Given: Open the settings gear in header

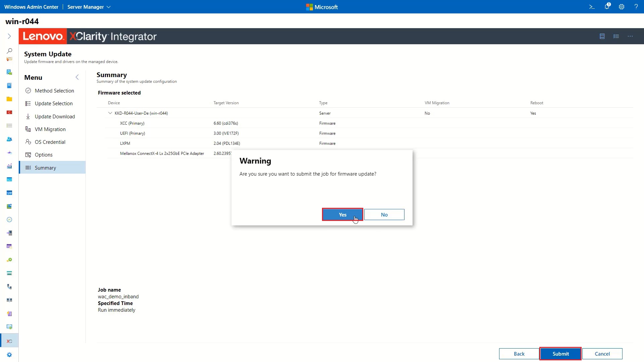Looking at the screenshot, I should pos(622,7).
